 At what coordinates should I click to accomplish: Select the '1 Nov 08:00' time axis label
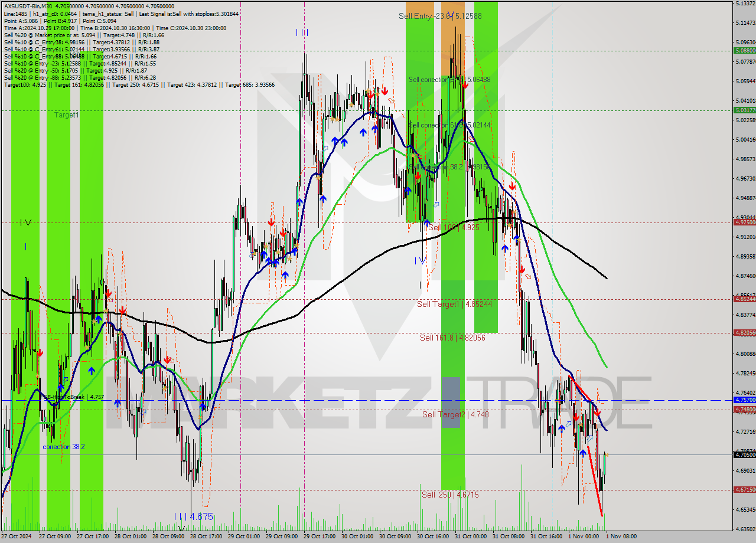pyautogui.click(x=621, y=537)
